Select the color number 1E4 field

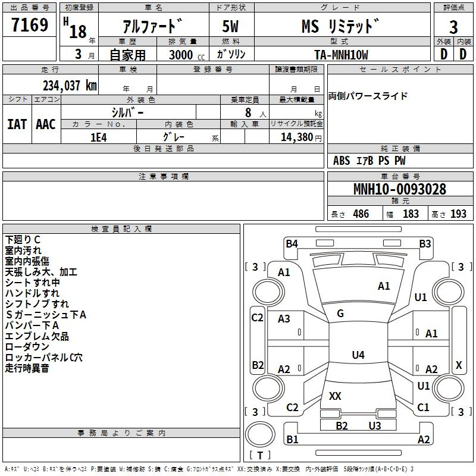coord(99,137)
